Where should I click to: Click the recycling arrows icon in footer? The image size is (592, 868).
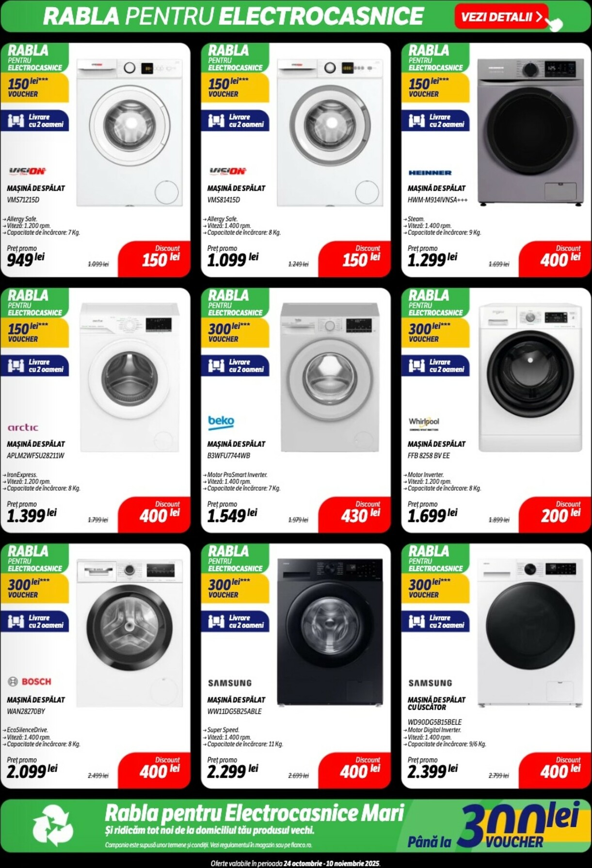53,827
